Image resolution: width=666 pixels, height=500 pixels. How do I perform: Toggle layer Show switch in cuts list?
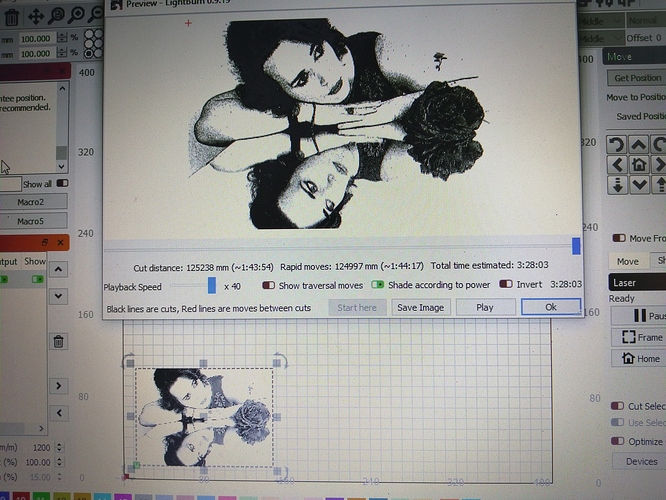[x=37, y=279]
